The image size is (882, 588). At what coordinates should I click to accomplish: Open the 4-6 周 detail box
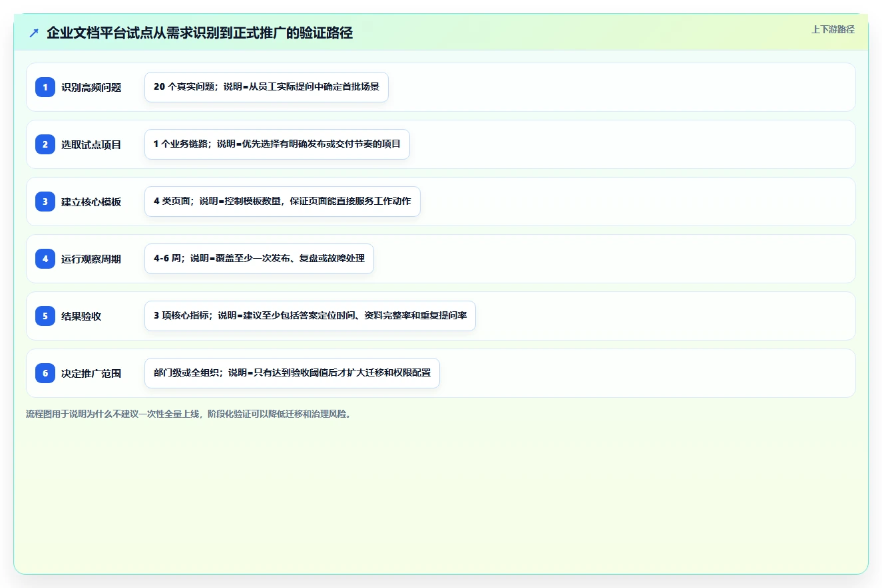coord(259,259)
